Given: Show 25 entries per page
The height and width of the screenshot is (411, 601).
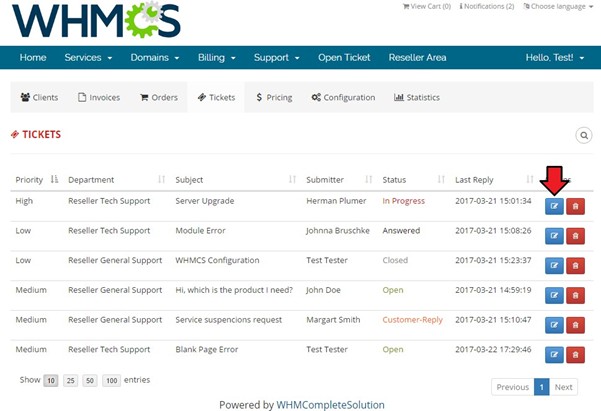Looking at the screenshot, I should 71,381.
